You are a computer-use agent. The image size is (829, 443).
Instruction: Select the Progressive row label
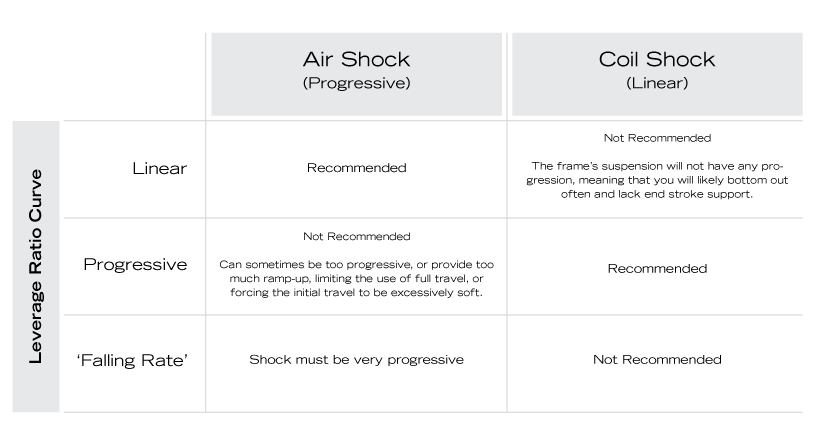click(x=134, y=265)
